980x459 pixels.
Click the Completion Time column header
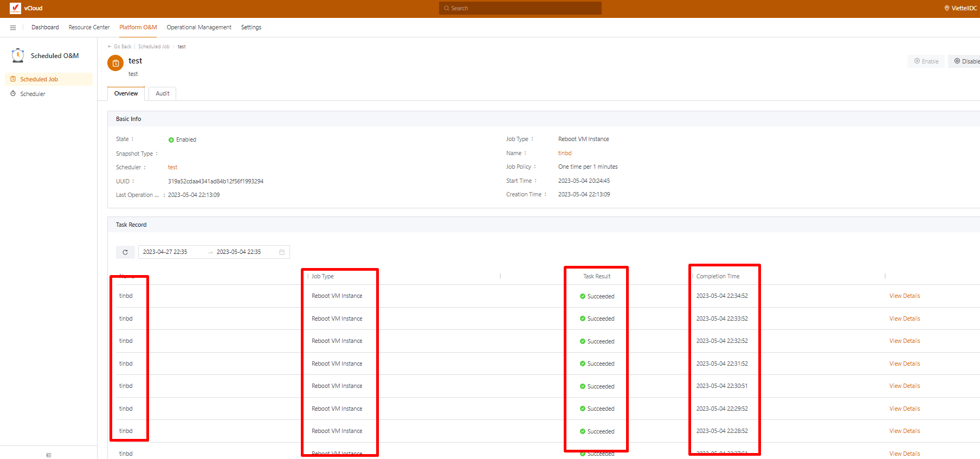tap(718, 276)
